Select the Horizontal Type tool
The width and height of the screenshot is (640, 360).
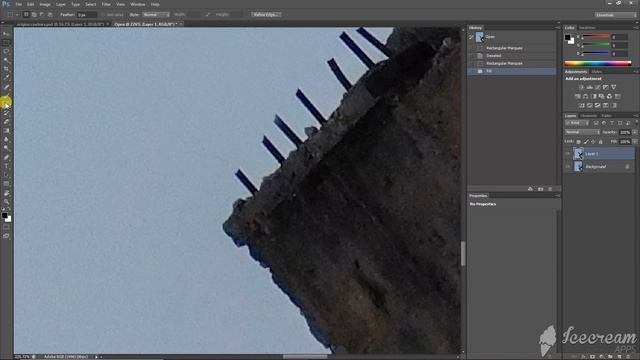click(6, 166)
